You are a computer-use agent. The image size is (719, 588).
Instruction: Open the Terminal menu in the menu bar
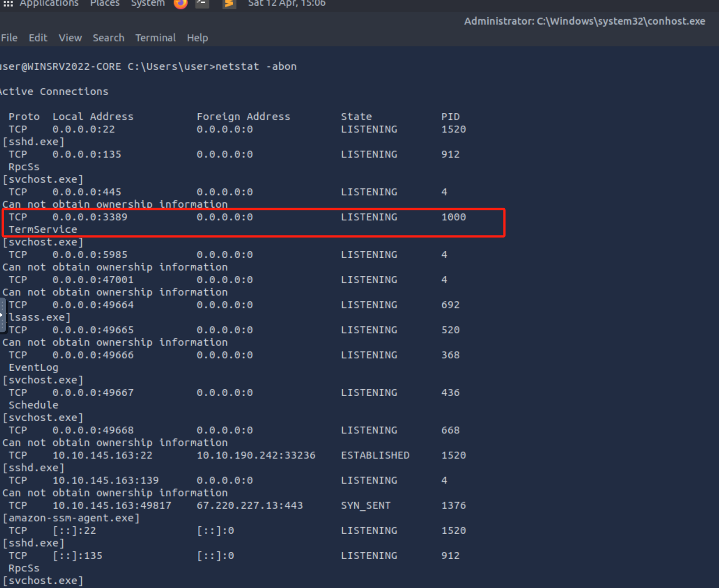coord(156,38)
